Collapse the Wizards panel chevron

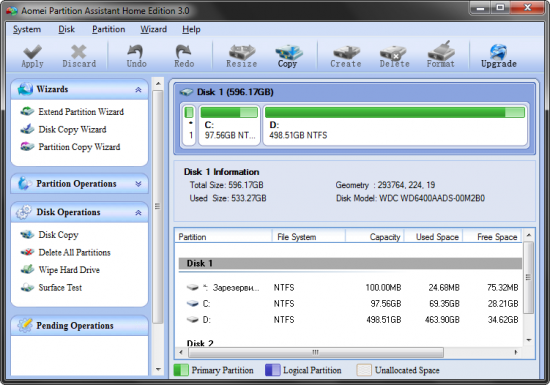pos(138,90)
